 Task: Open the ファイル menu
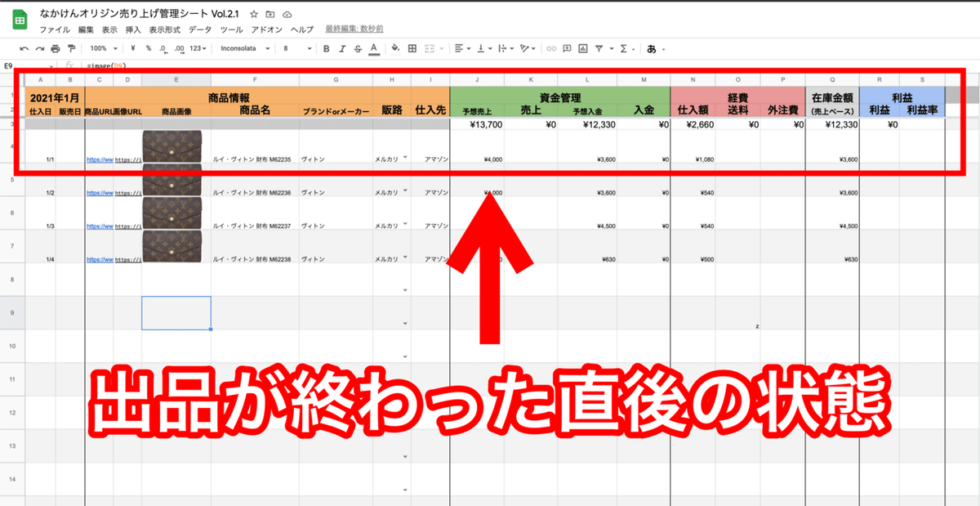click(x=55, y=29)
